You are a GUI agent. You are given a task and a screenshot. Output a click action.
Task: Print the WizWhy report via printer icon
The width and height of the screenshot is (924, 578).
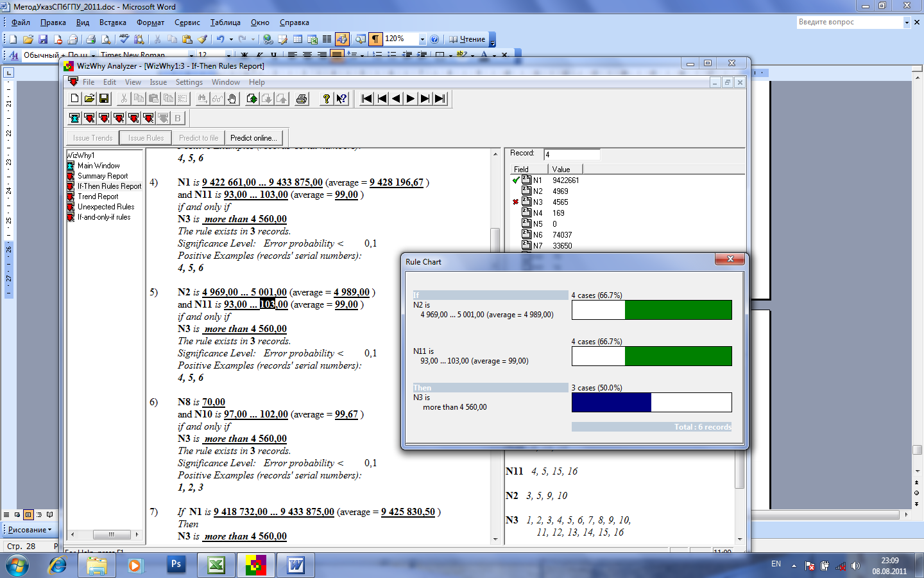click(x=302, y=98)
